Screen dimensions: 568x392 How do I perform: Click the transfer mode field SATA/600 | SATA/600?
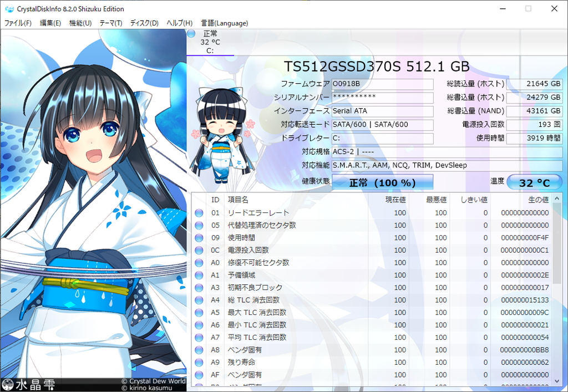(383, 125)
